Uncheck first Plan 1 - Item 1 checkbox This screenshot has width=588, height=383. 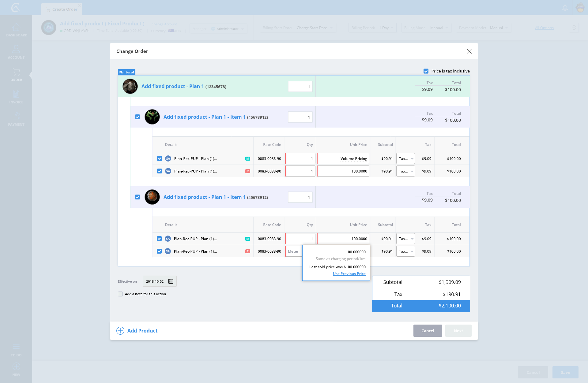click(138, 117)
